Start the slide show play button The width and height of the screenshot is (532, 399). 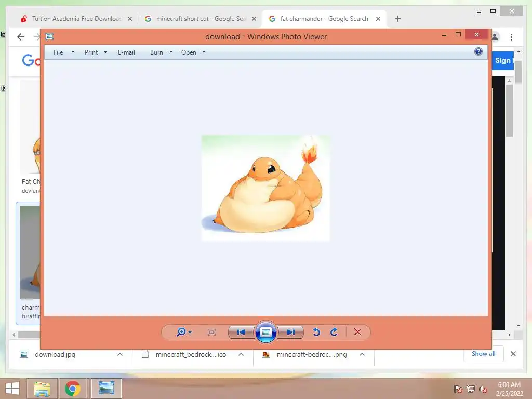[x=265, y=332]
